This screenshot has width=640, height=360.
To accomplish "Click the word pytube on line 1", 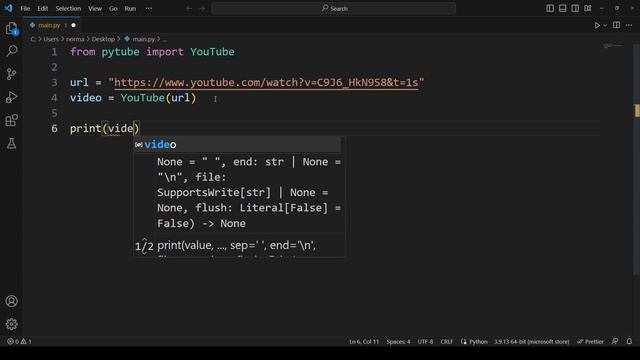I will tap(120, 52).
